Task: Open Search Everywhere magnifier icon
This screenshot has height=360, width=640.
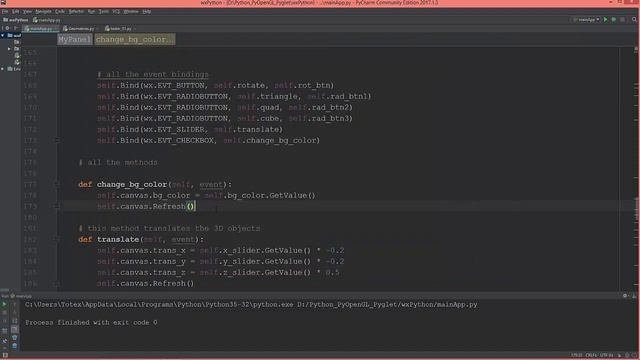Action: [634, 20]
